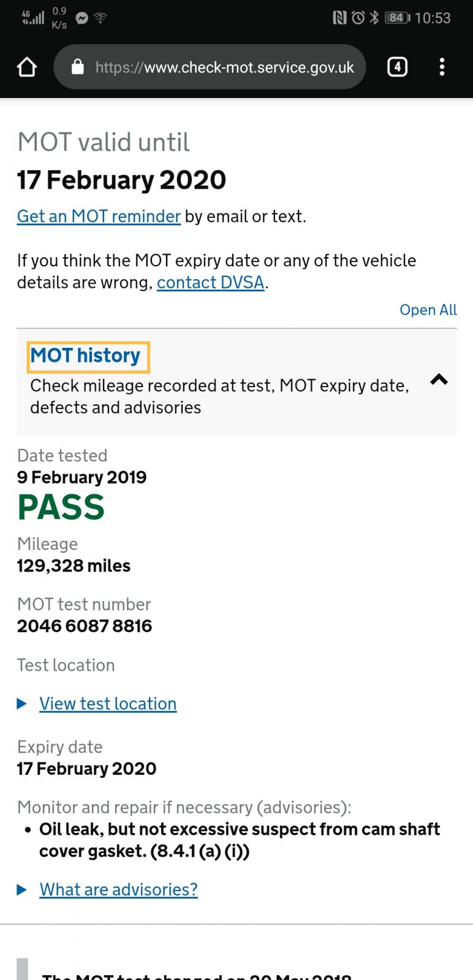Expand the What are advisories? disclosure
This screenshot has width=473, height=980.
click(x=118, y=889)
